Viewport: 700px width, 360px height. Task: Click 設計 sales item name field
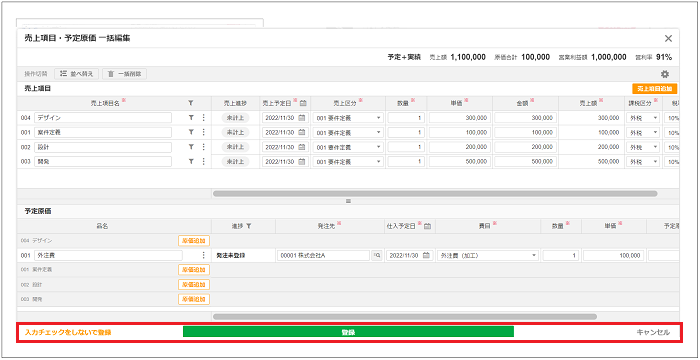point(103,147)
